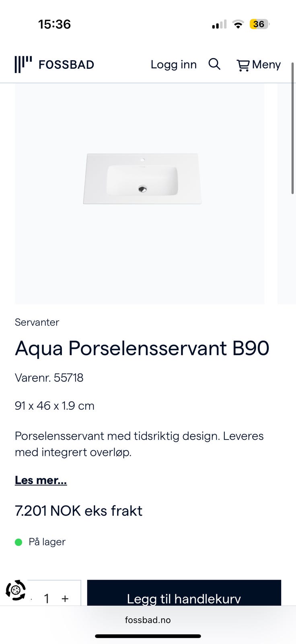296x644 pixels.
Task: Click the Logg inn link
Action: pyautogui.click(x=173, y=64)
